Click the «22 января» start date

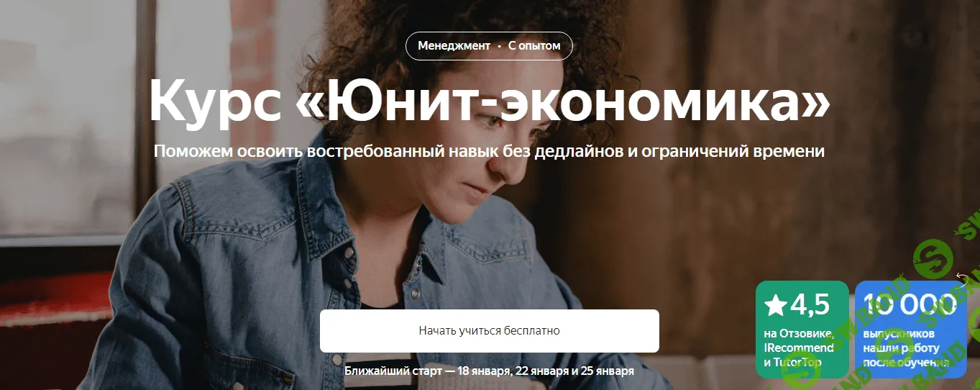click(x=540, y=371)
